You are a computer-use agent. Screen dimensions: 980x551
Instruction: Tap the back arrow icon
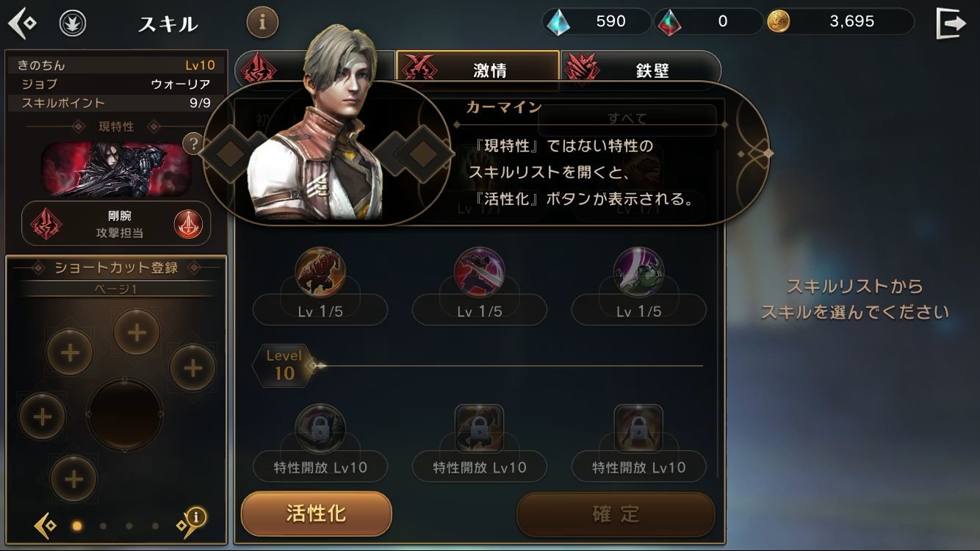pyautogui.click(x=22, y=24)
